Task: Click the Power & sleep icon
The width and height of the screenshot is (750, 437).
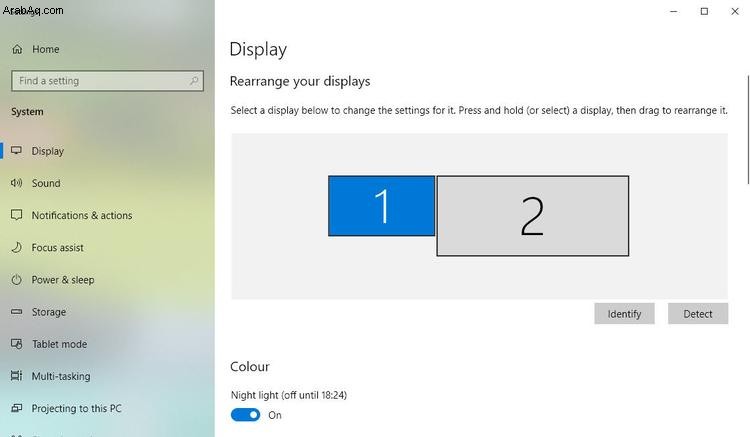Action: 17,279
